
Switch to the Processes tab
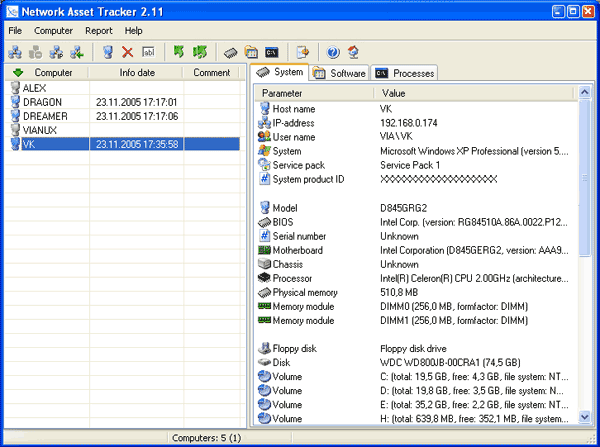[404, 73]
